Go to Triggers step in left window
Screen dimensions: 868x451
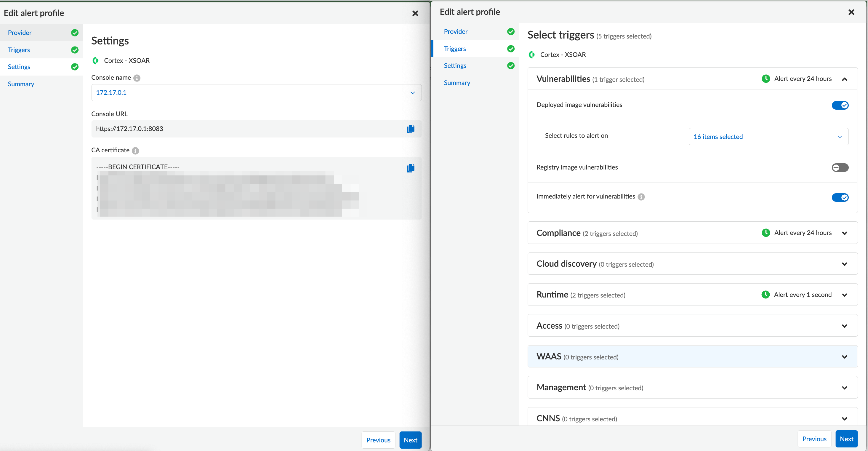click(41, 50)
